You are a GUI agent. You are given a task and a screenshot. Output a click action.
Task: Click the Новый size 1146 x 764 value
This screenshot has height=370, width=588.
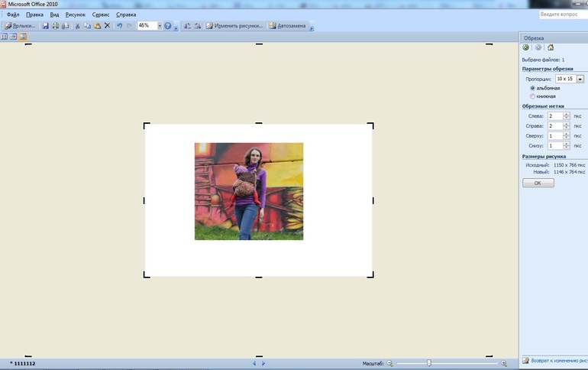click(x=569, y=172)
